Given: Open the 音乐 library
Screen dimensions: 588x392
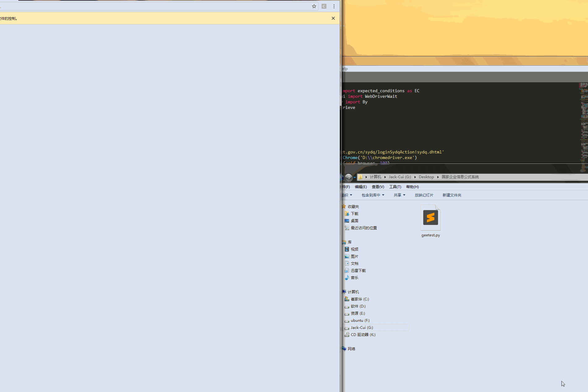Looking at the screenshot, I should [354, 278].
